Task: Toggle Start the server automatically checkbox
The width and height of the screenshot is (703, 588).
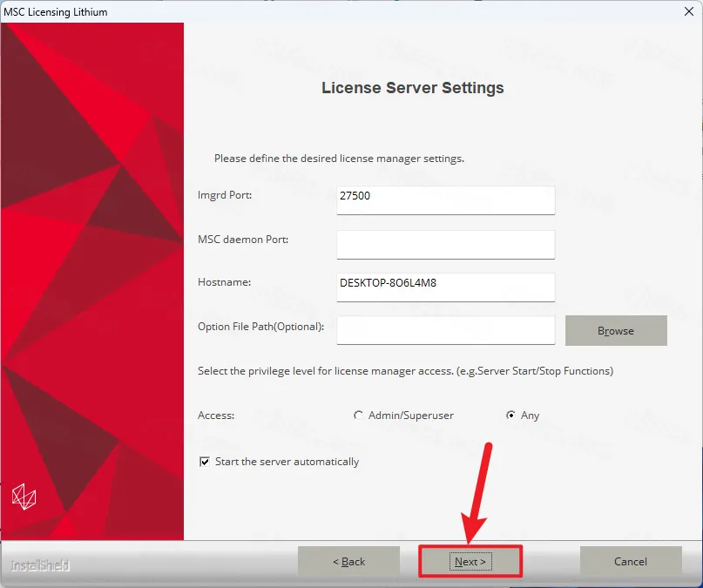Action: pyautogui.click(x=205, y=462)
